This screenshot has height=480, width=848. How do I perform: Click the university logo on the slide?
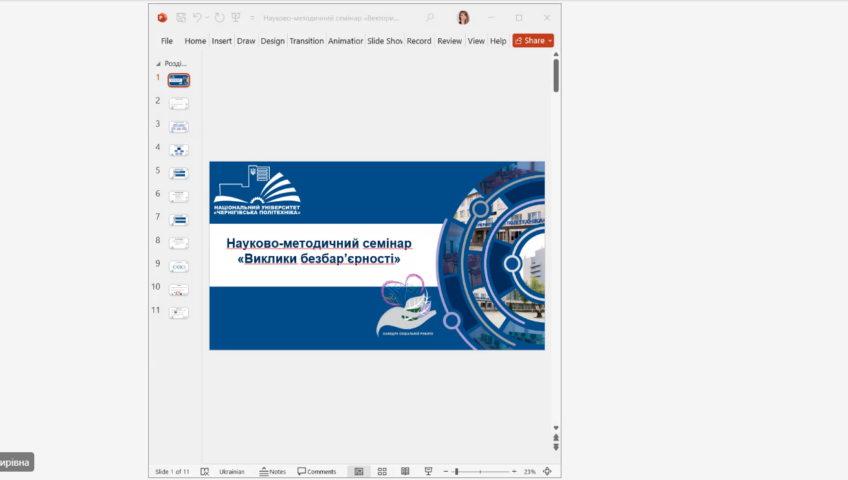point(257,190)
